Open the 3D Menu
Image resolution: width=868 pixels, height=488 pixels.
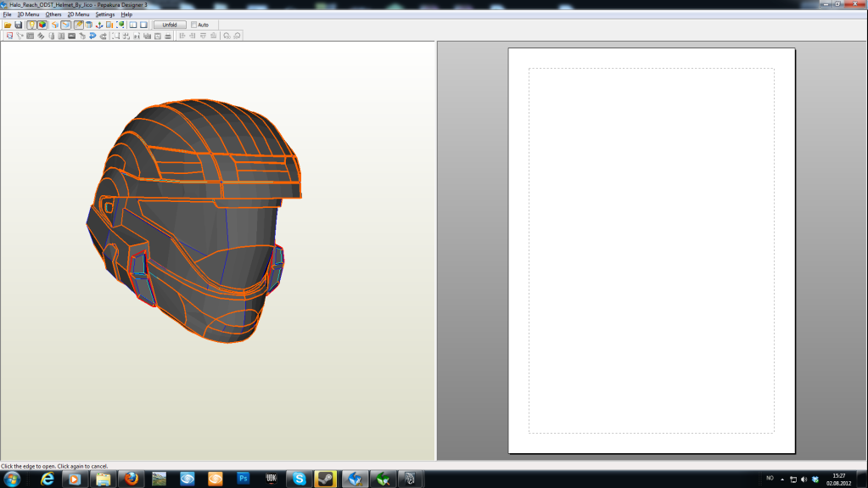coord(28,14)
